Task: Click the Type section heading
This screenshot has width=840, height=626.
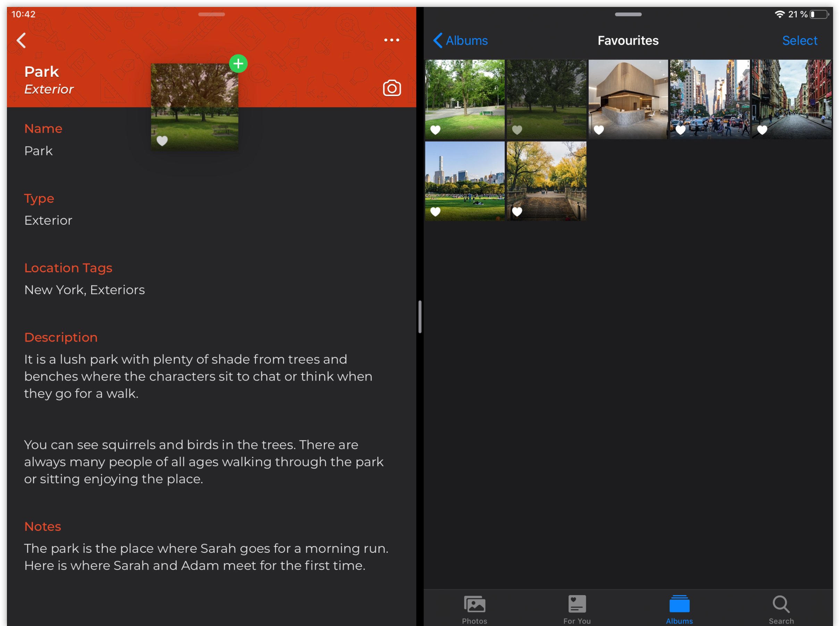Action: point(39,199)
